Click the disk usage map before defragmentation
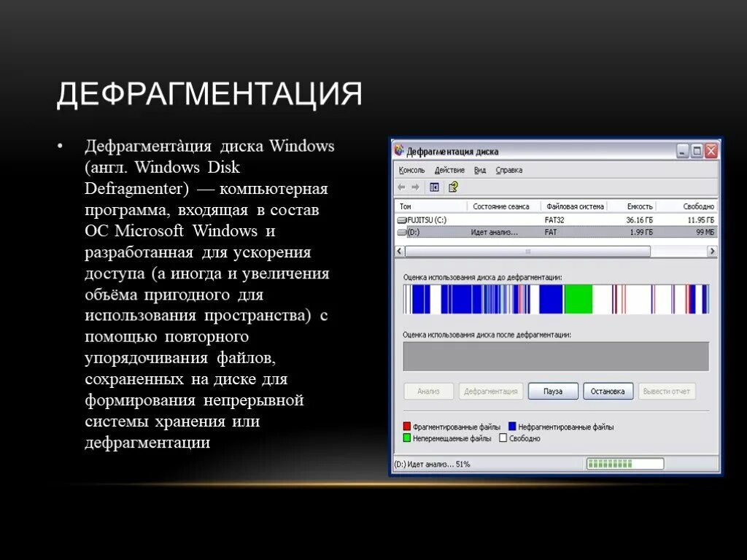Image resolution: width=747 pixels, height=560 pixels. pos(556,299)
